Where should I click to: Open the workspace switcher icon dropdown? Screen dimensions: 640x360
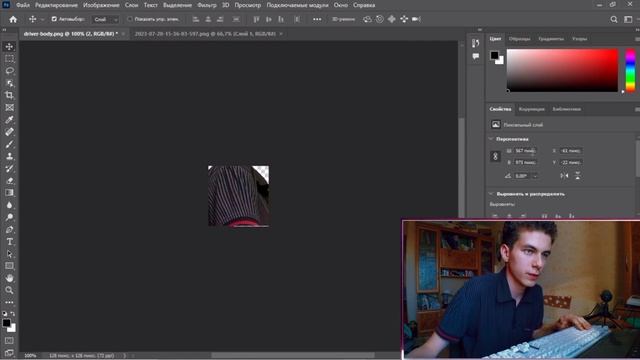coord(628,19)
